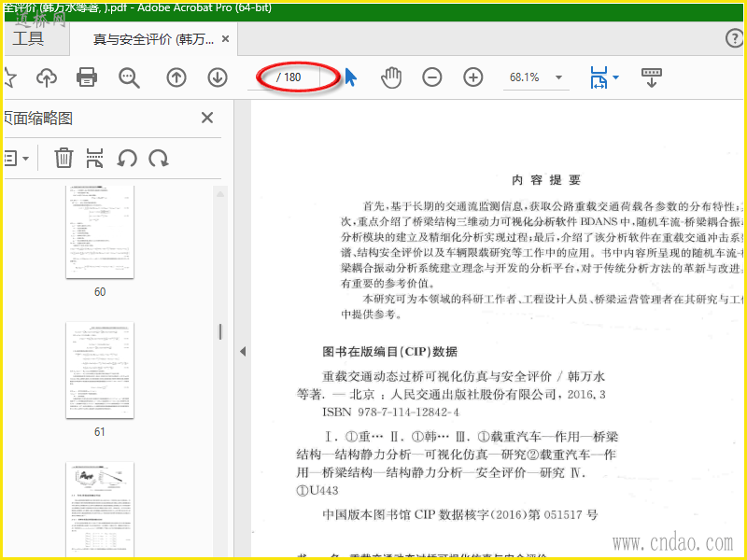This screenshot has height=560, width=747.
Task: Click the page label 60
Action: (100, 292)
